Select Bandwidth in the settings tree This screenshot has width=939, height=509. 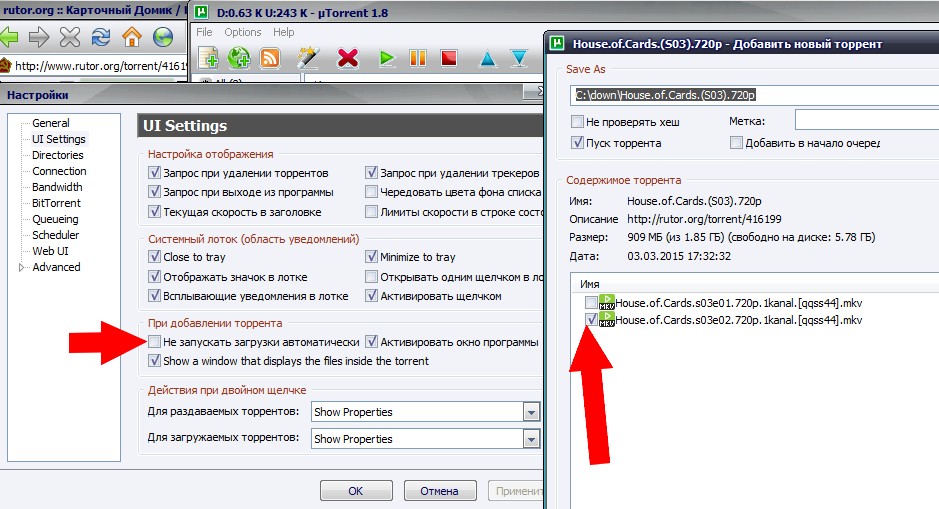click(57, 187)
